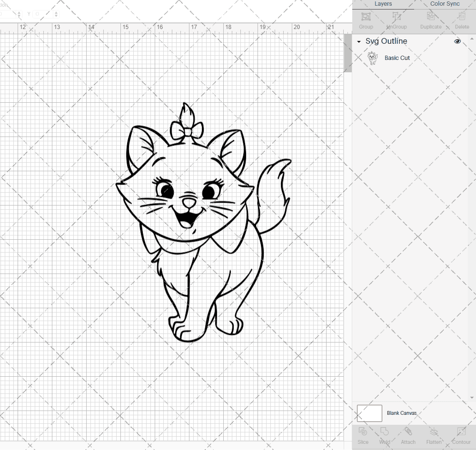Select the Basic Cut layer thumbnail
476x450 pixels.
click(x=372, y=58)
